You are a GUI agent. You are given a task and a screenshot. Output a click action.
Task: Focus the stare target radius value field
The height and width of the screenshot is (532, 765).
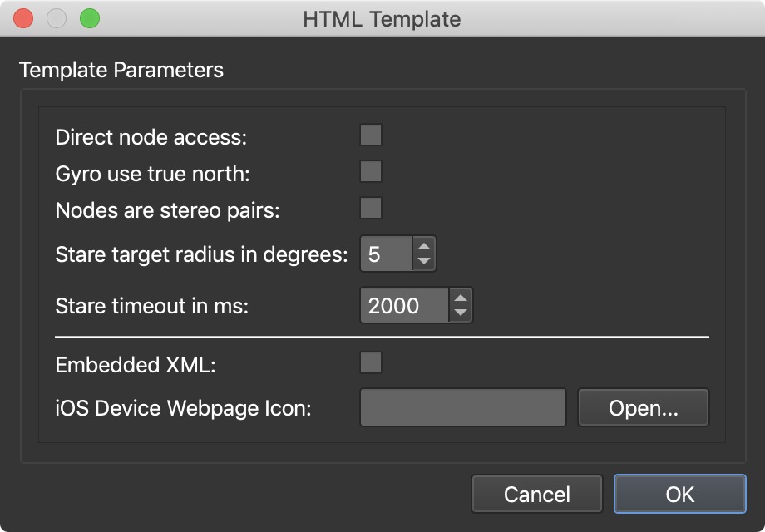pyautogui.click(x=387, y=254)
